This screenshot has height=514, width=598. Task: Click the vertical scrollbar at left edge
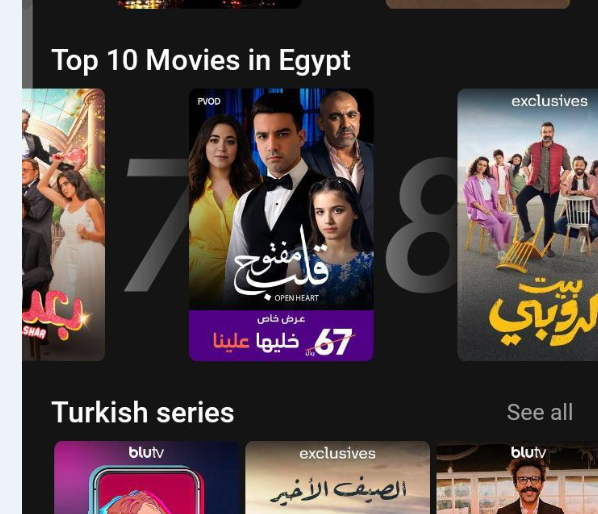(27, 44)
